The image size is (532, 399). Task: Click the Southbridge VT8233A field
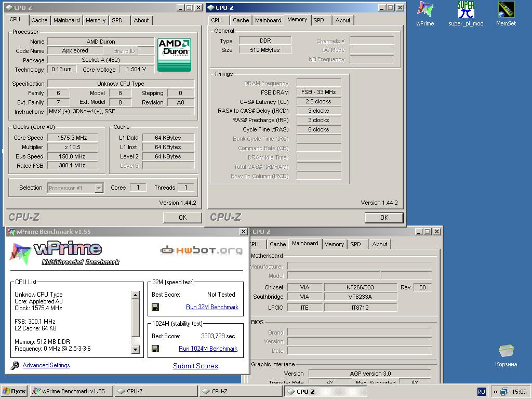pos(360,297)
